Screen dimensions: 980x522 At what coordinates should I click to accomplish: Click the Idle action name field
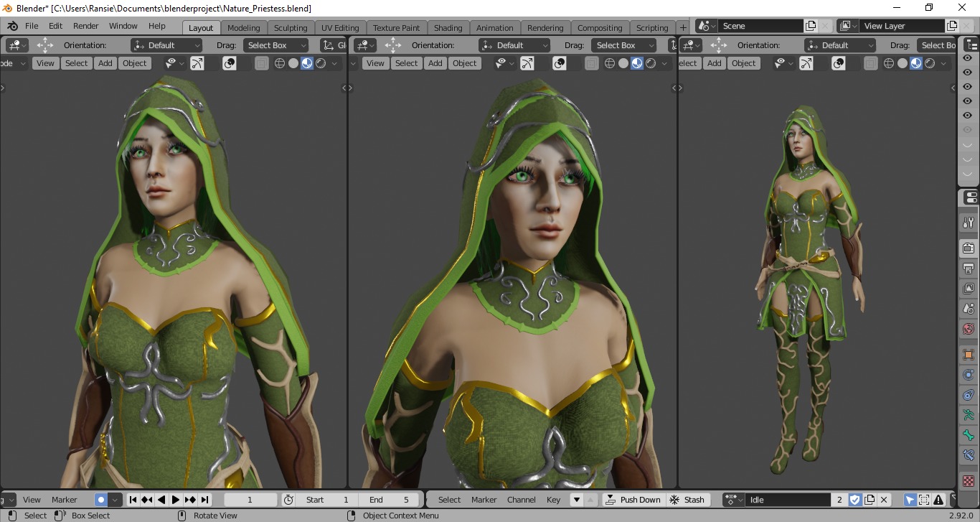(789, 500)
